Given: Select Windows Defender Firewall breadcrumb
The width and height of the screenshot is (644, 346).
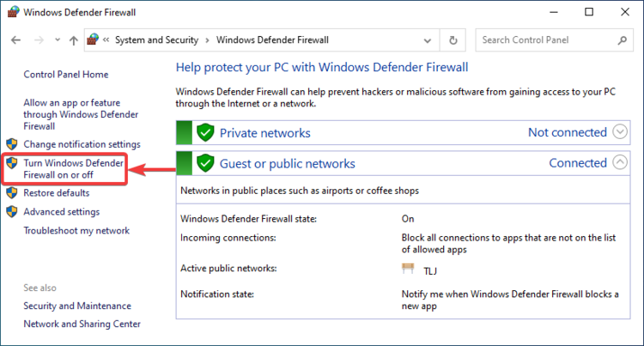Looking at the screenshot, I should 272,39.
